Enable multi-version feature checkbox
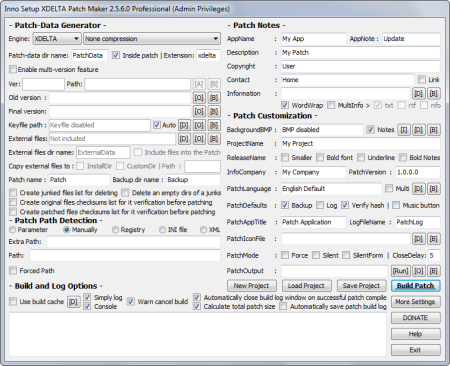Image resolution: width=450 pixels, height=366 pixels. (x=13, y=69)
